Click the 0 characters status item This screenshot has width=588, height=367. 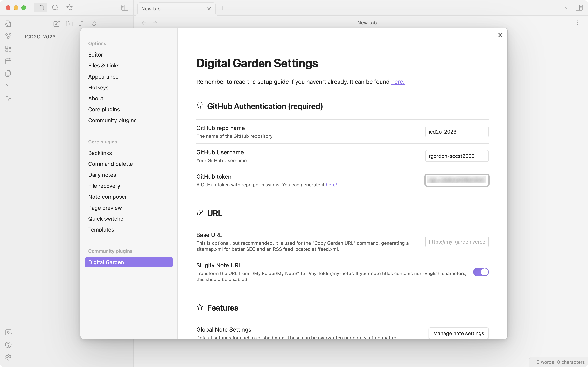(571, 362)
